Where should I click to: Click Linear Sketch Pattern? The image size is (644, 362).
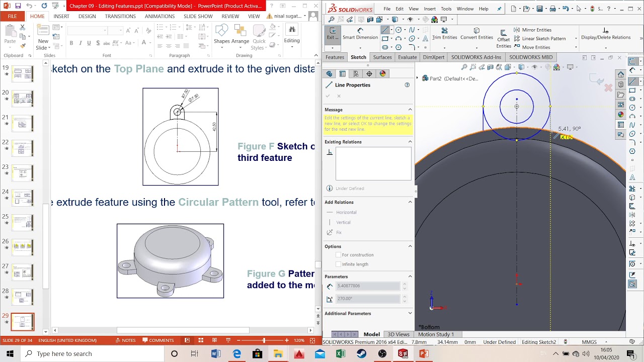click(x=539, y=39)
